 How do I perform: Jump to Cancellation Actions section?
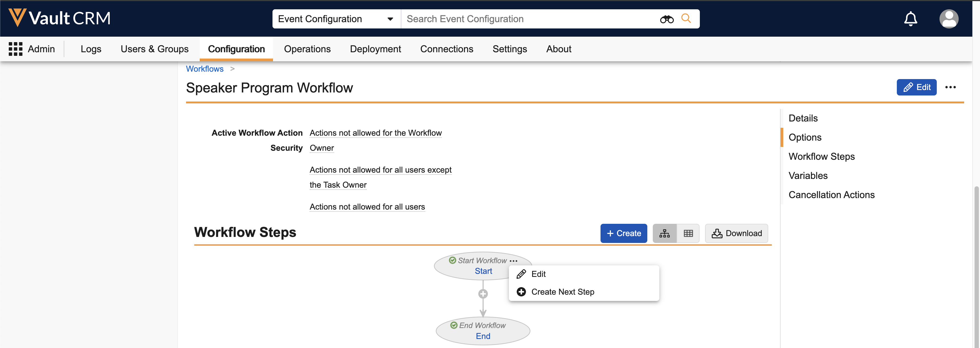[x=831, y=195]
